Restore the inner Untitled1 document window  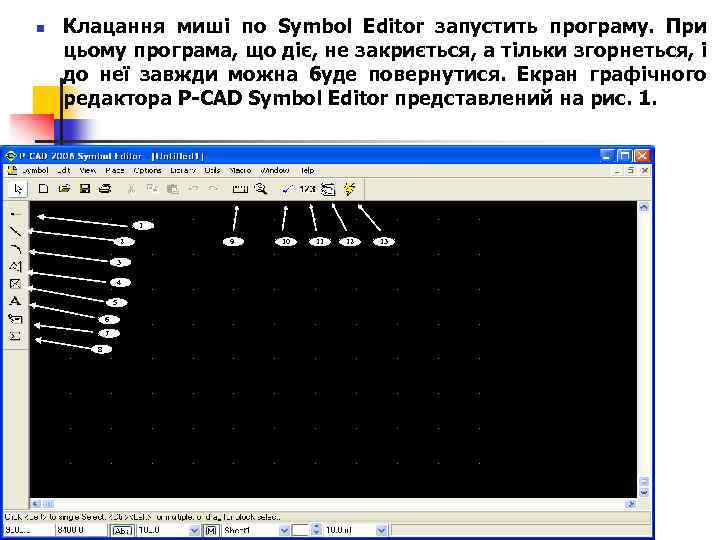631,170
